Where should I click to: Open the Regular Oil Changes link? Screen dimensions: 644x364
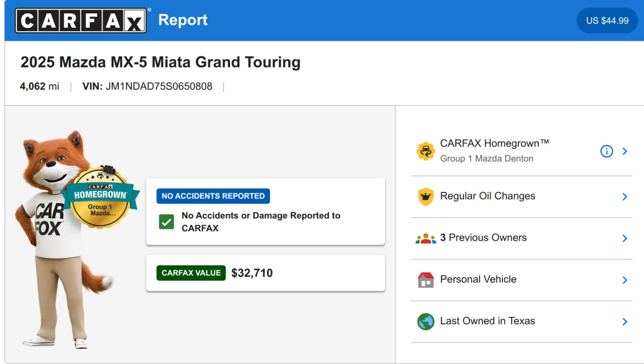click(x=487, y=196)
